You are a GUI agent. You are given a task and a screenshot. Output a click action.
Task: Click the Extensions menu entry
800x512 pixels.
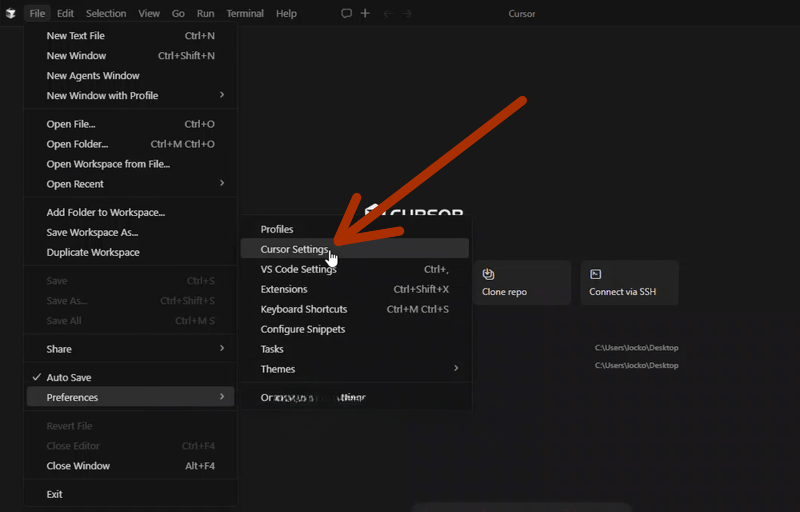tap(284, 289)
